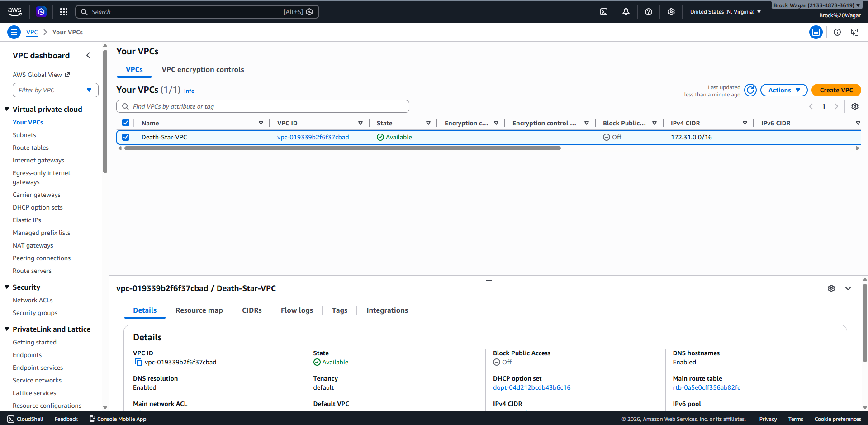Click the Create VPC button

tap(836, 90)
